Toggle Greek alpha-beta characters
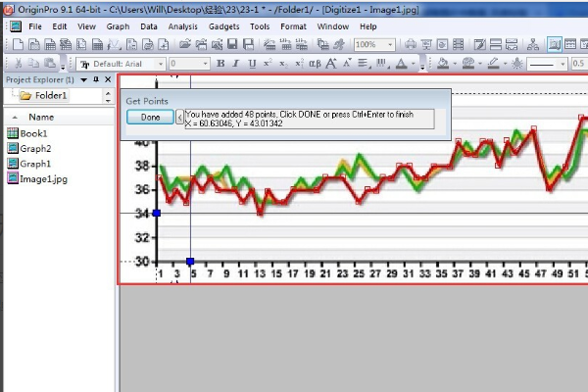Screen dimensions: 588x392 [x=315, y=64]
